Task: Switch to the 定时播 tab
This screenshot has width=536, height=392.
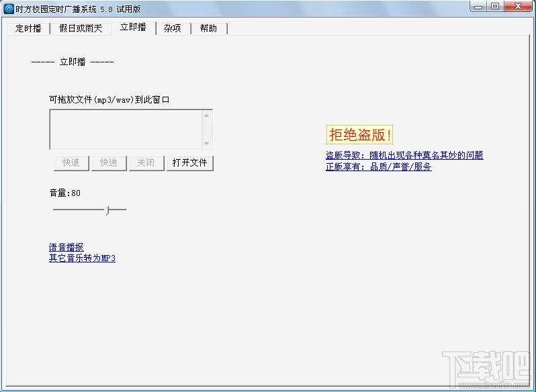Action: pyautogui.click(x=28, y=28)
